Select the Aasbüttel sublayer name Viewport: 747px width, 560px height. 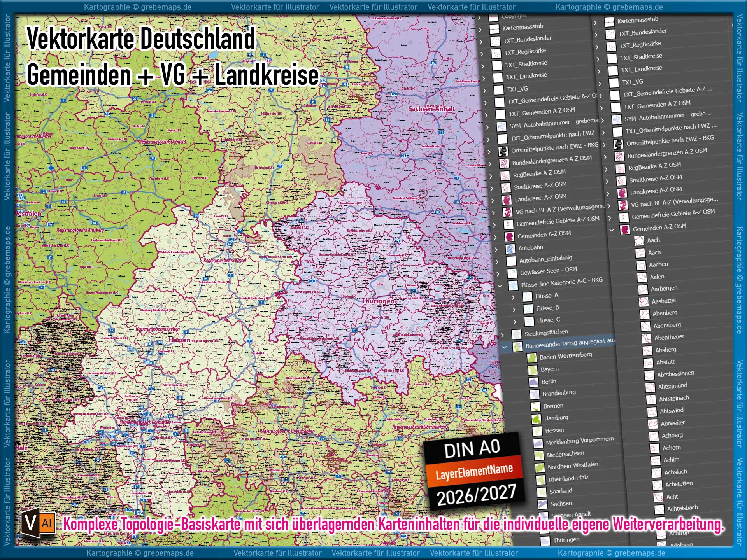tap(664, 301)
